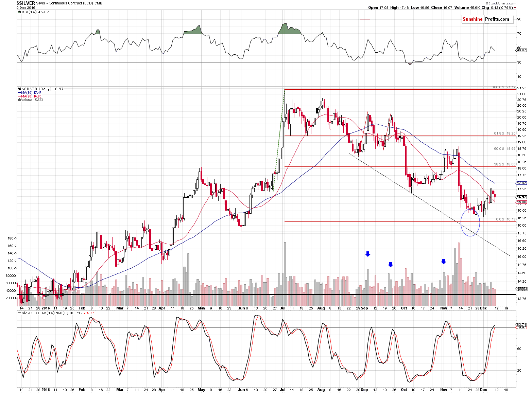Click the 61.8%: 19.26 Fibonacci label
This screenshot has height=393, width=532.
[x=505, y=133]
